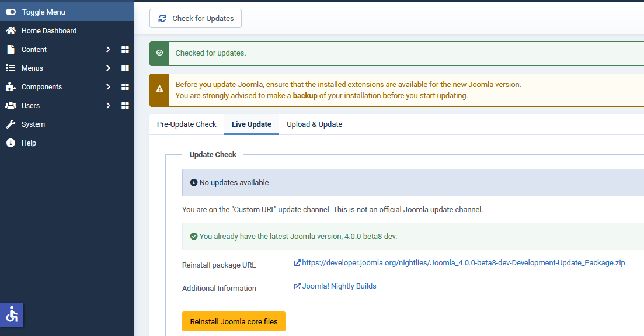Screen dimensions: 644x336
Task: Click the 'Reinstall package URL' label
Action: (x=219, y=265)
